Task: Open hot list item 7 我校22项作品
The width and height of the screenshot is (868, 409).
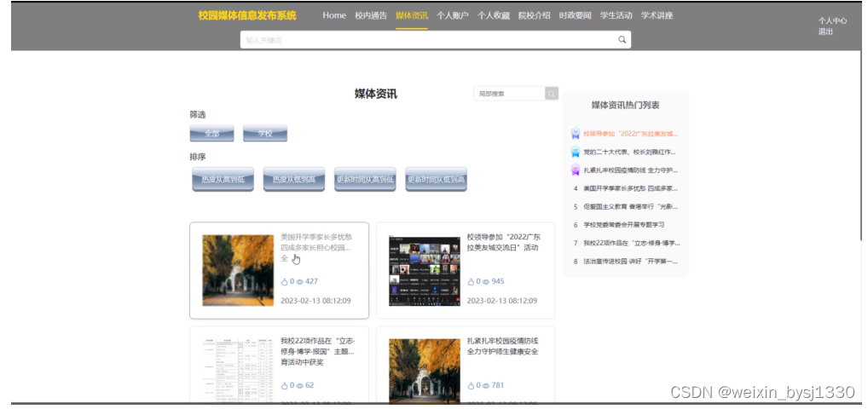Action: pyautogui.click(x=632, y=244)
